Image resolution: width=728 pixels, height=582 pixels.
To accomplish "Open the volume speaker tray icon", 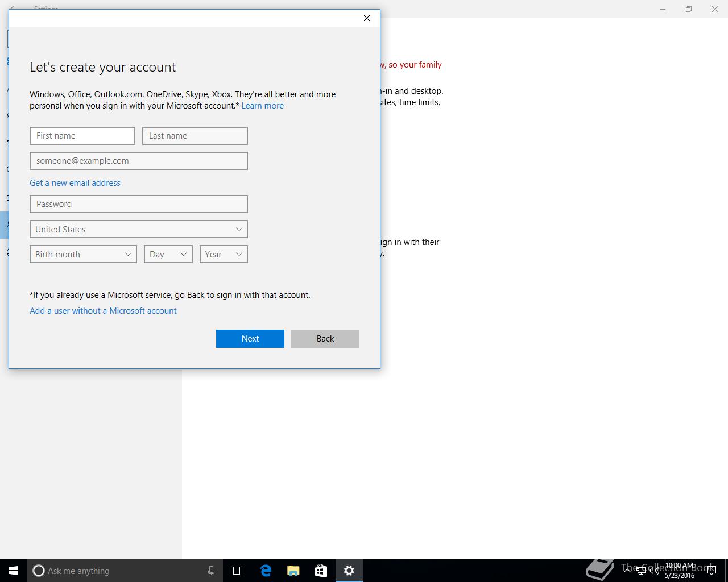I will click(x=654, y=571).
